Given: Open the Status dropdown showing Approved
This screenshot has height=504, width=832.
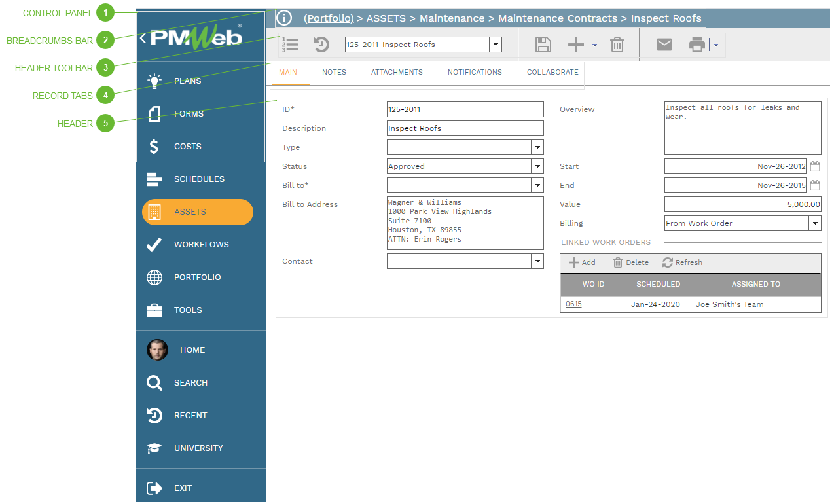Looking at the screenshot, I should [537, 166].
